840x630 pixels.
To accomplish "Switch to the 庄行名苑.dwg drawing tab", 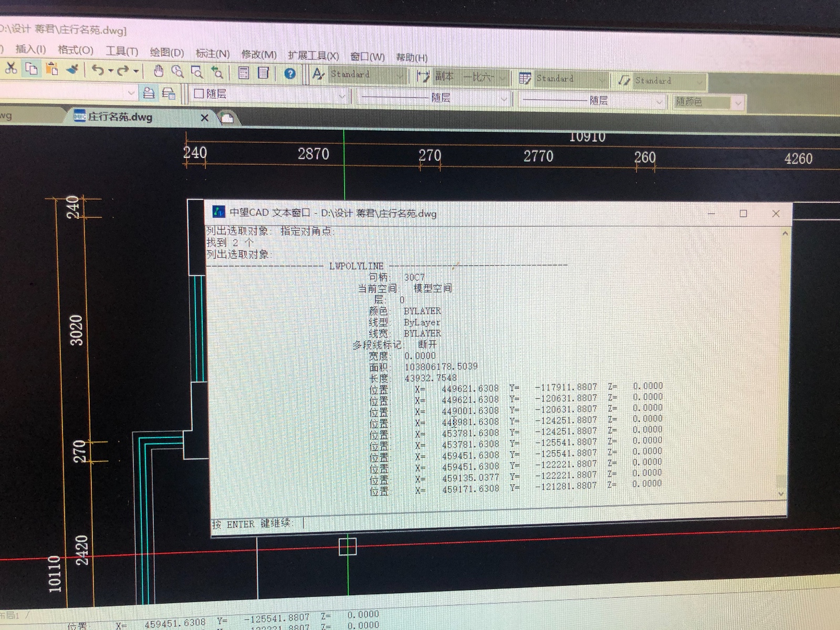I will (x=120, y=117).
